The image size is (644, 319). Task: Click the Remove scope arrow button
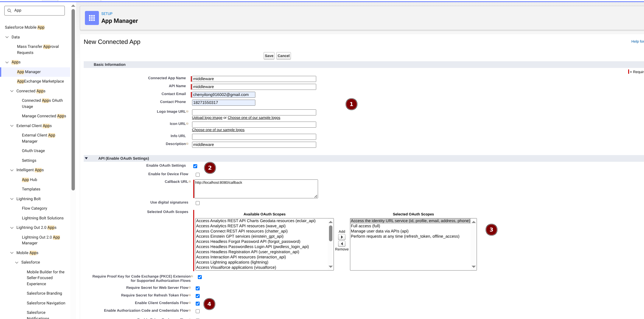point(342,244)
